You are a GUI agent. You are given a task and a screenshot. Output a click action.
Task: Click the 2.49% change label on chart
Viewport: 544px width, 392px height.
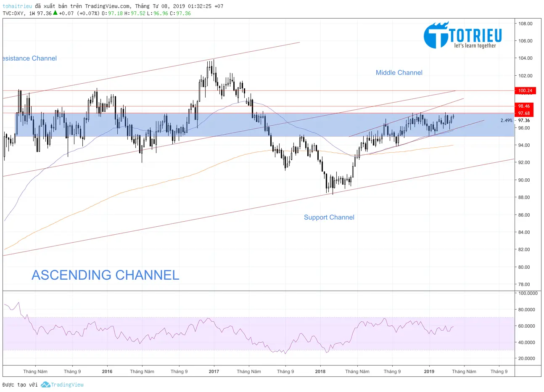(x=506, y=120)
